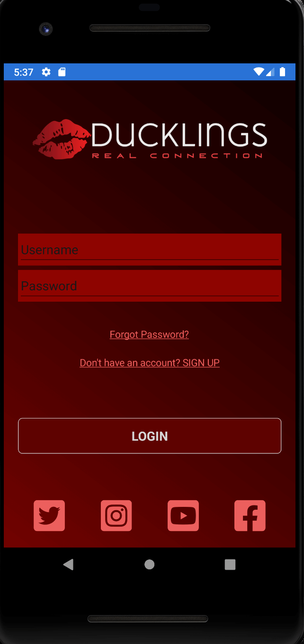Tap the Android back triangle button
304x644 pixels.
[x=69, y=564]
